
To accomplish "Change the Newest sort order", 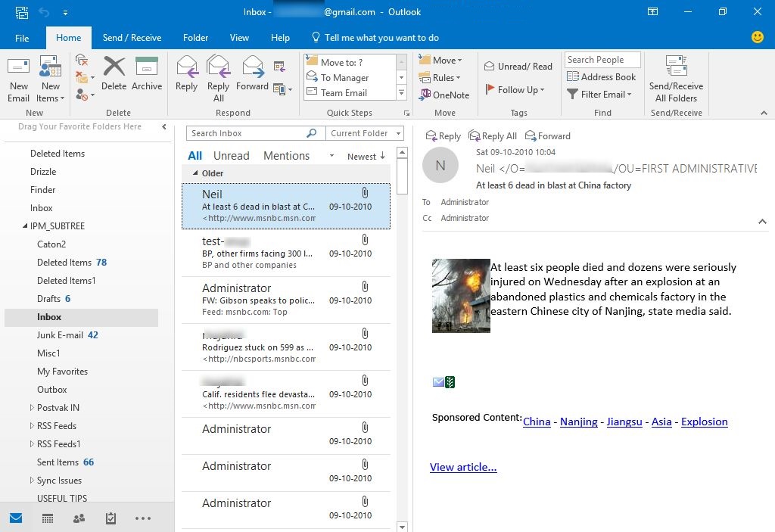I will [366, 156].
